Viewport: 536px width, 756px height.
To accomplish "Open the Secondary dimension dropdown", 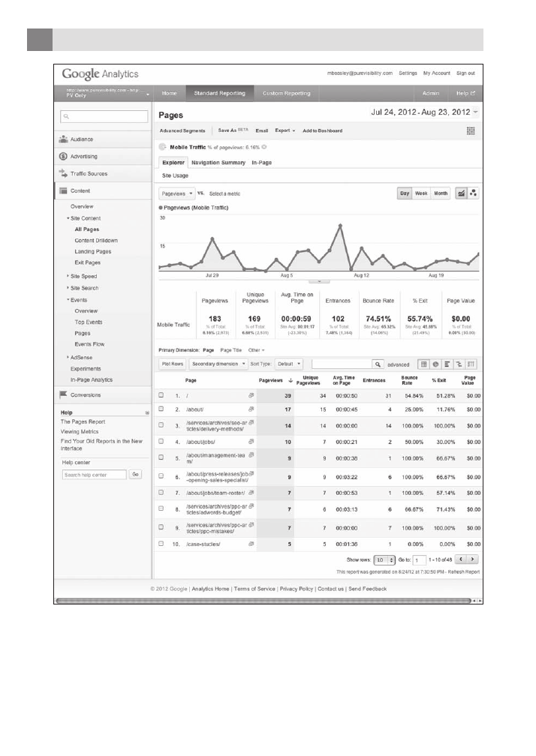I will pyautogui.click(x=218, y=364).
